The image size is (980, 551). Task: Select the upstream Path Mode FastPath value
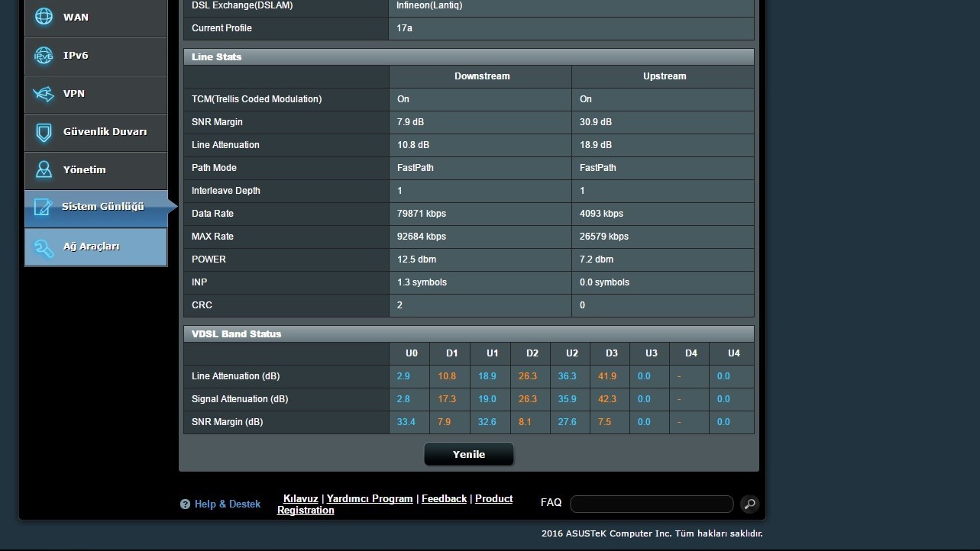coord(598,168)
